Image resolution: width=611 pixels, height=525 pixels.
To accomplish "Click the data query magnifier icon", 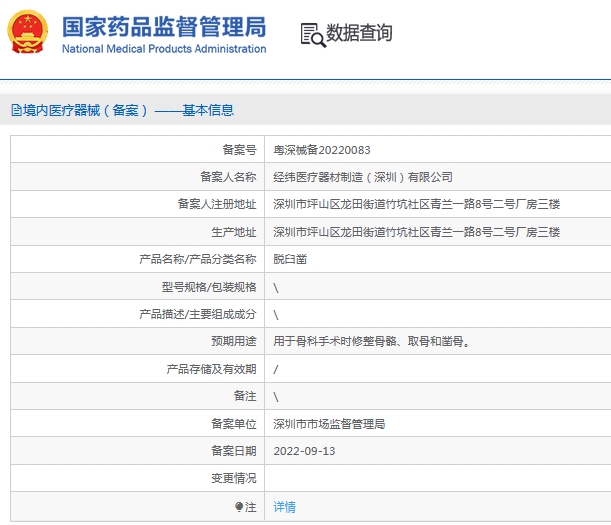I will click(x=313, y=35).
